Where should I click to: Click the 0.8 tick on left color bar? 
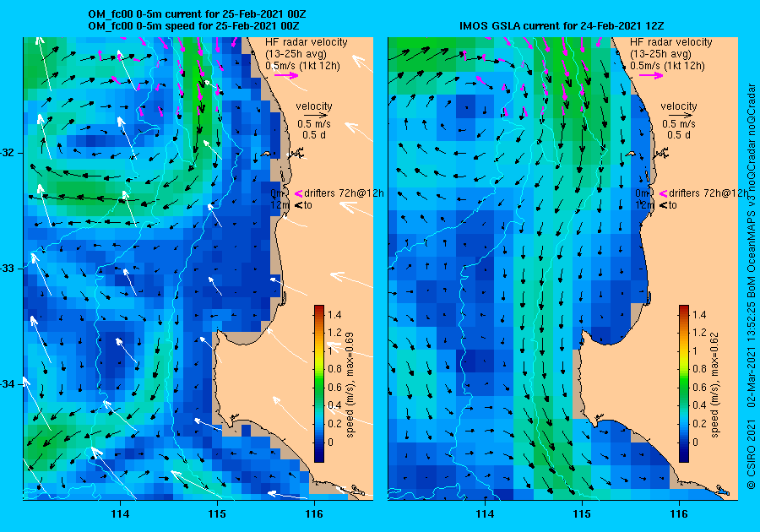click(335, 369)
